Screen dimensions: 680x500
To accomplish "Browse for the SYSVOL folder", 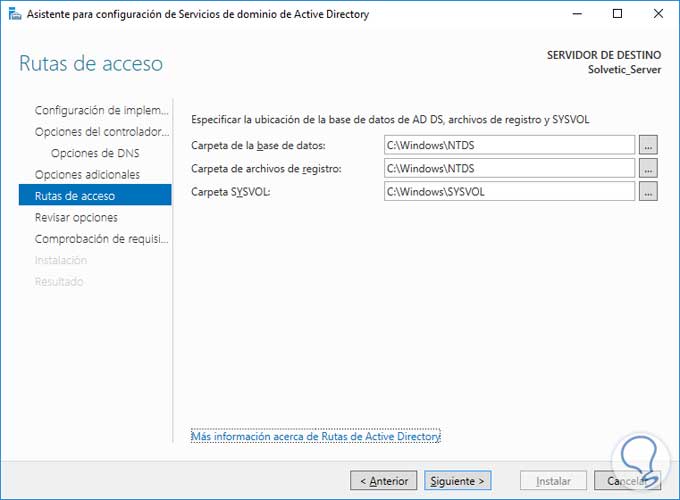I will 648,191.
